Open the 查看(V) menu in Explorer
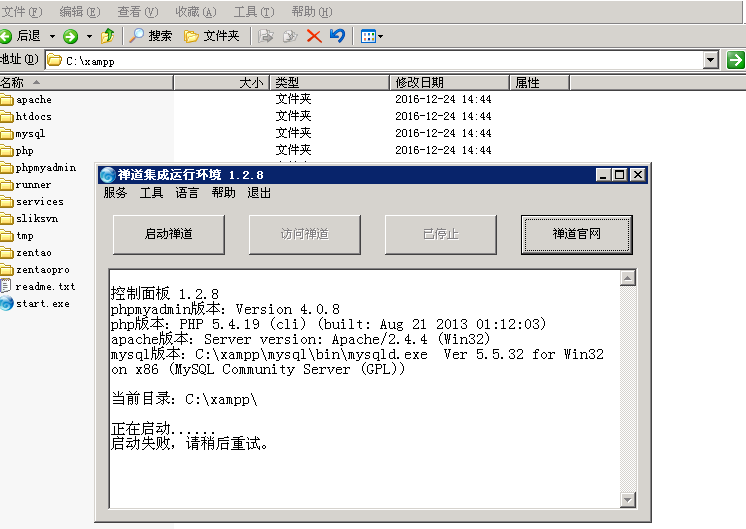Viewport: 746px width, 529px height. (137, 11)
